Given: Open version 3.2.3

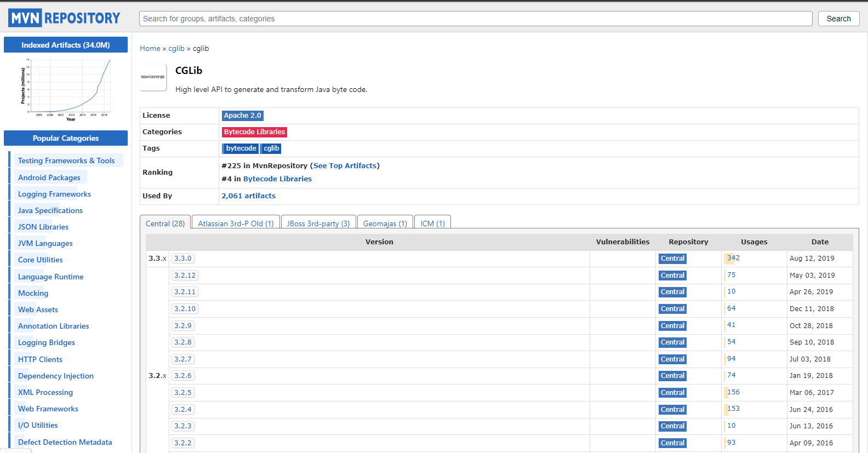Looking at the screenshot, I should pyautogui.click(x=183, y=426).
